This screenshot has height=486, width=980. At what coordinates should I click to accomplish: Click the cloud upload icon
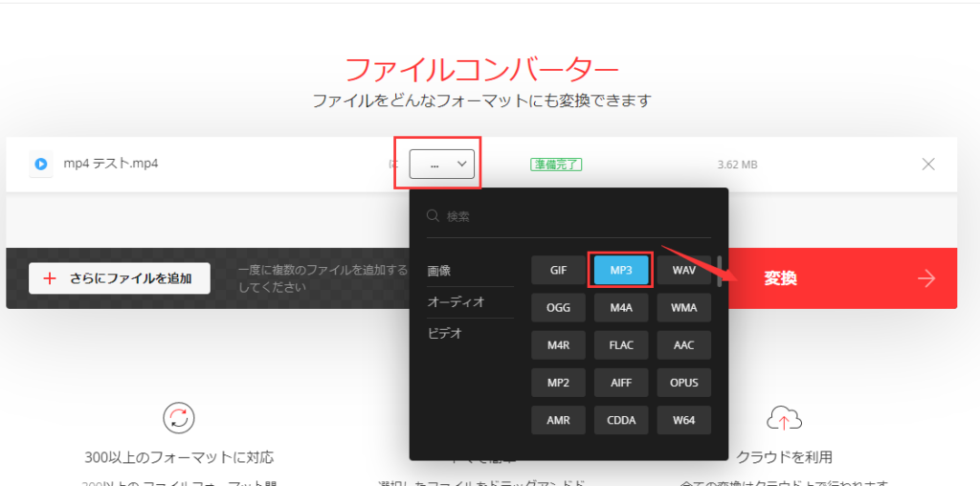(784, 418)
